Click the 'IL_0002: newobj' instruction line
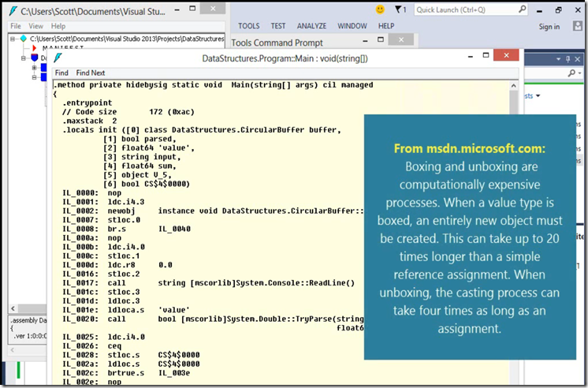 pos(213,211)
